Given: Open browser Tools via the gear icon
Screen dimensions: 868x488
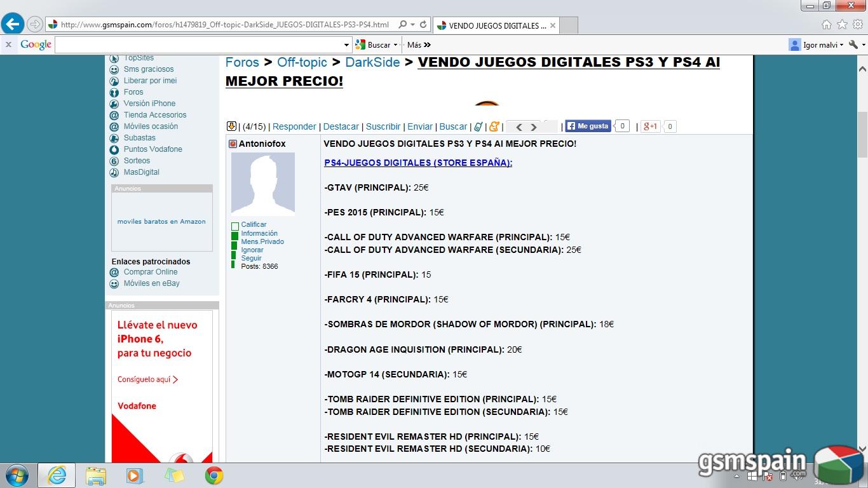Looking at the screenshot, I should 857,25.
